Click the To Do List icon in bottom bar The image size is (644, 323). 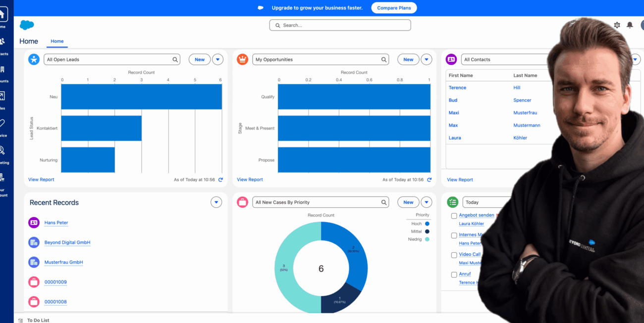tap(20, 320)
